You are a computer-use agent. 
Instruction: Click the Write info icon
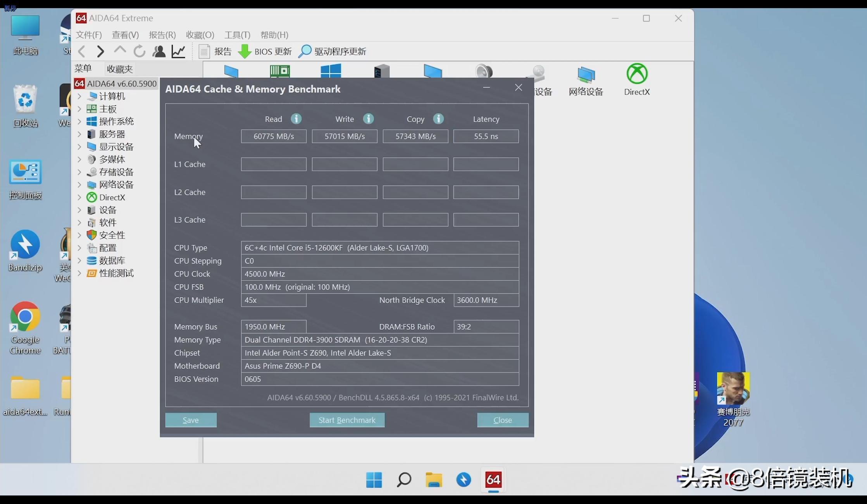point(368,119)
